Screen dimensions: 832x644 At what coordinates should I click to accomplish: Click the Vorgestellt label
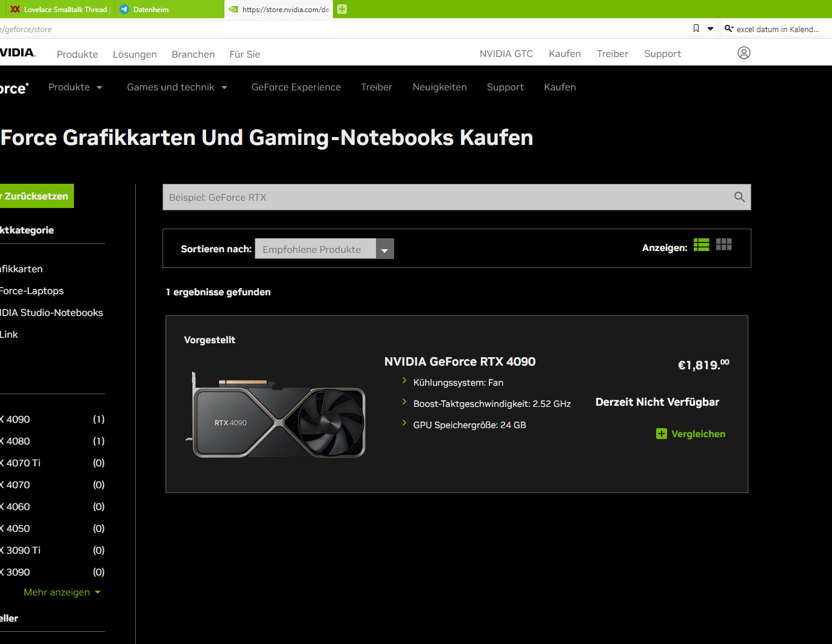[210, 340]
